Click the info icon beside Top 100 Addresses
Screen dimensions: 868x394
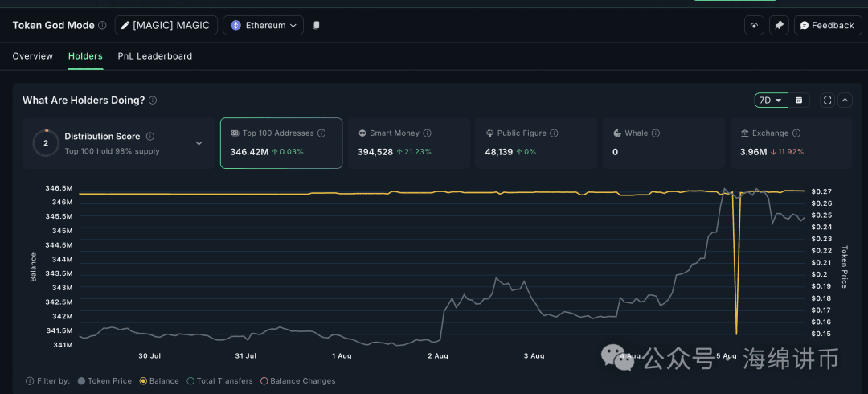321,133
